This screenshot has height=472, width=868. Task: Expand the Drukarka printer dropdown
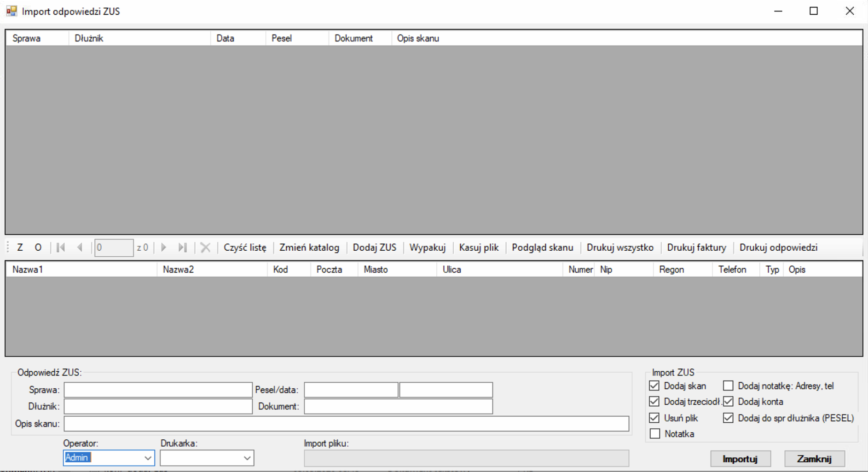[x=247, y=458]
